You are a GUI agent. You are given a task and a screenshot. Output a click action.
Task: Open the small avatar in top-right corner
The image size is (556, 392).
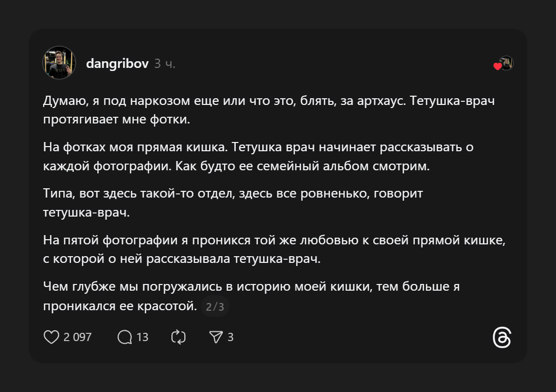[x=507, y=63]
